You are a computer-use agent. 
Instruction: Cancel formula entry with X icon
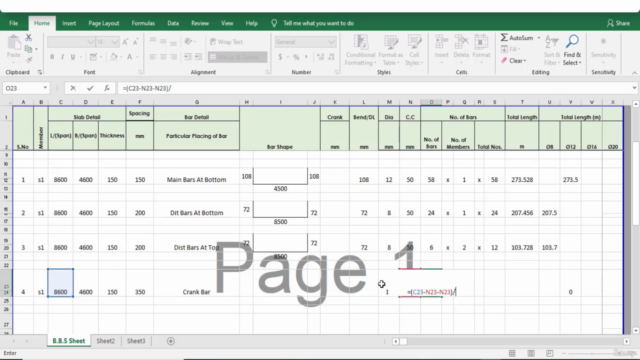pos(73,88)
